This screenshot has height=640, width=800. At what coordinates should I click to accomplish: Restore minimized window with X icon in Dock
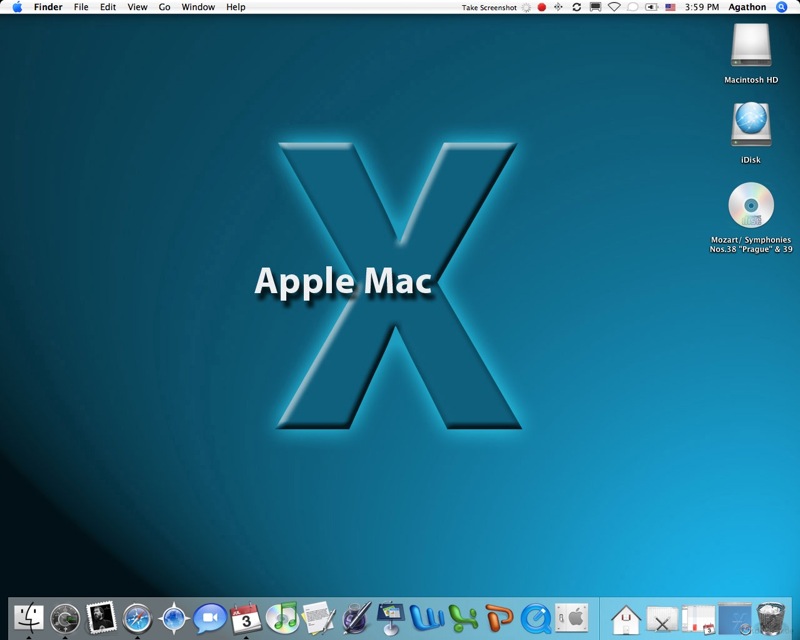coord(662,619)
